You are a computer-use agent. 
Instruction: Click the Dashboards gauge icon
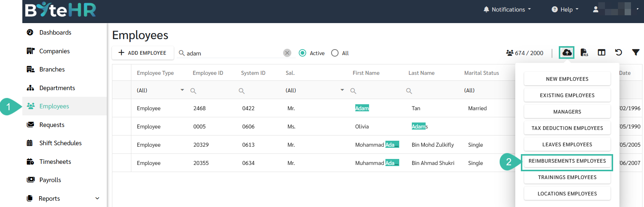tap(30, 32)
